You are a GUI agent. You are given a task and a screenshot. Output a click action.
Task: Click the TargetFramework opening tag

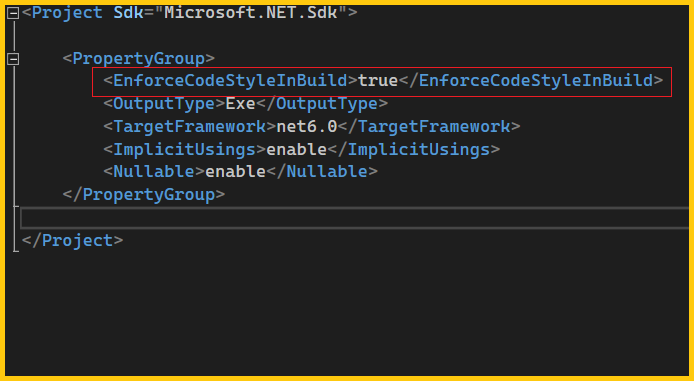[190, 127]
